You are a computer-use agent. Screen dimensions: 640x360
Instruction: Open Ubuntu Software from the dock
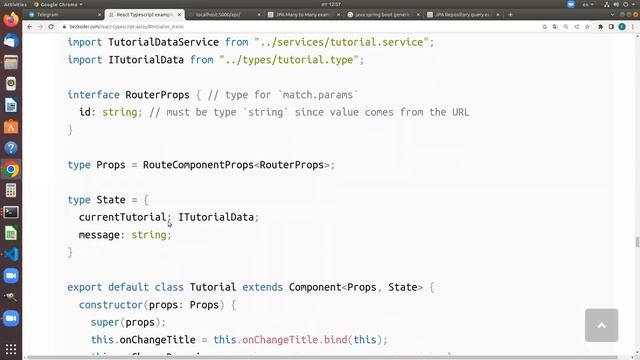[11, 127]
